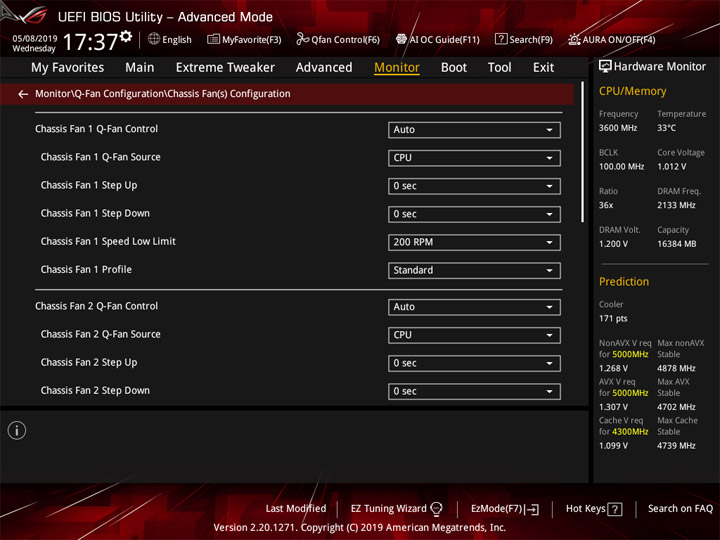The width and height of the screenshot is (720, 540).
Task: Click the 1.307 V AVX voltage value
Action: pos(613,407)
